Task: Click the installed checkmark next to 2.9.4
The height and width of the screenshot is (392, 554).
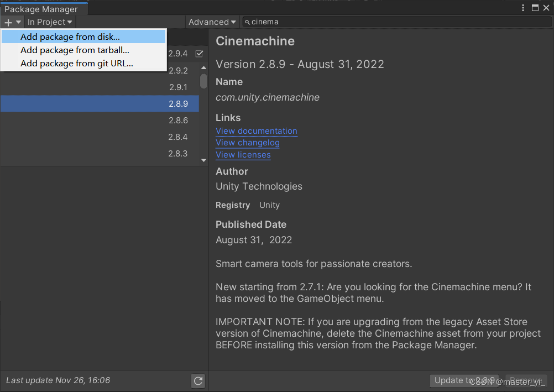Action: click(x=199, y=54)
